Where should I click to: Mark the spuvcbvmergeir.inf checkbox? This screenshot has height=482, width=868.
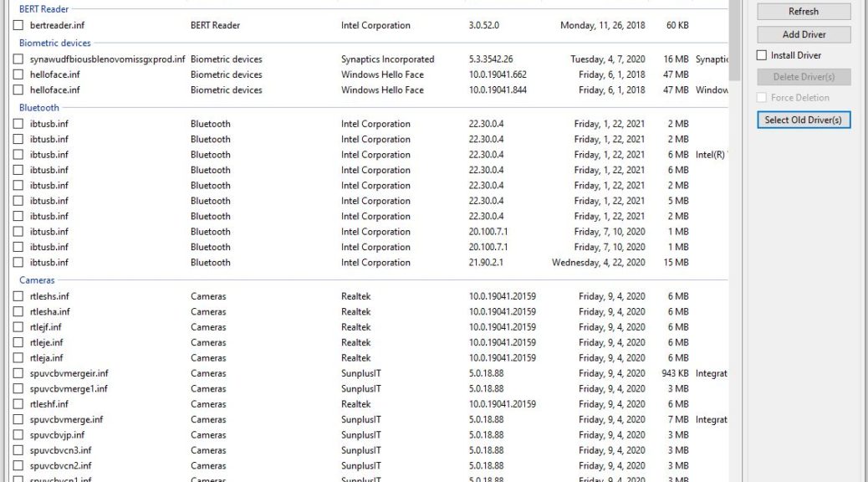tap(18, 373)
